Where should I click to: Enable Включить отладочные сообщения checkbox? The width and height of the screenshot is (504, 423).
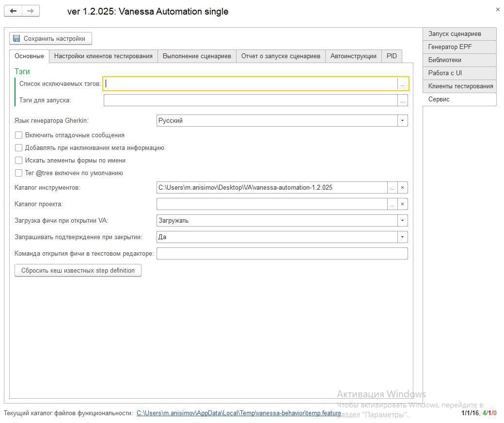(x=18, y=135)
